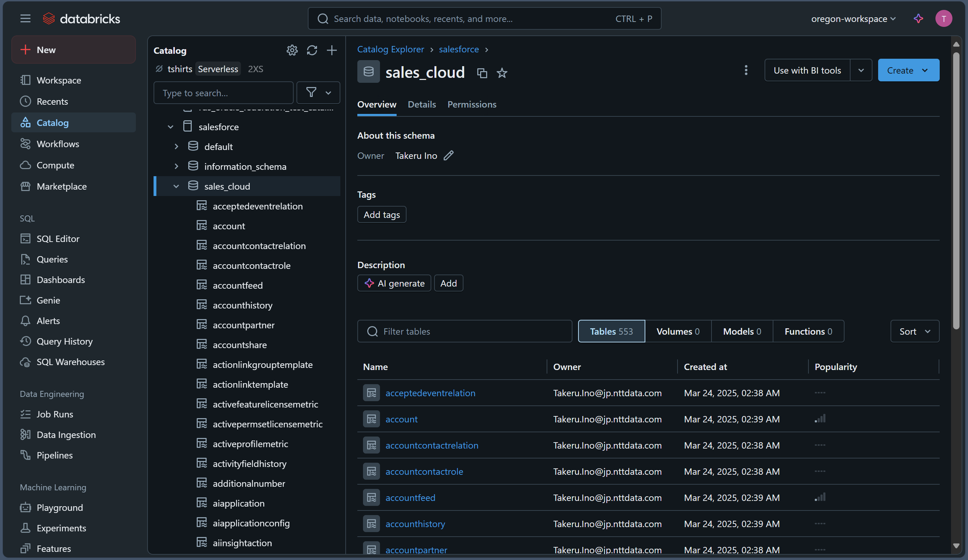Click the AI generate description button

point(394,283)
